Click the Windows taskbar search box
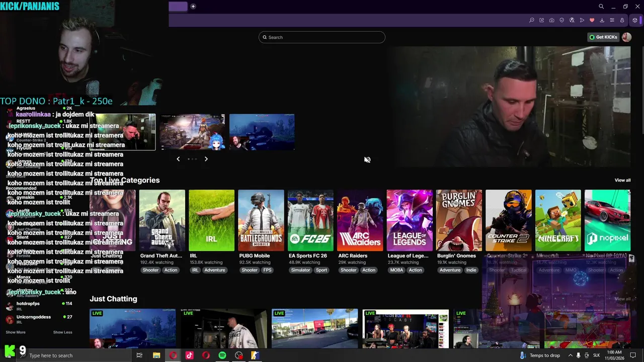Viewport: 644px width, 362px height. click(75, 355)
